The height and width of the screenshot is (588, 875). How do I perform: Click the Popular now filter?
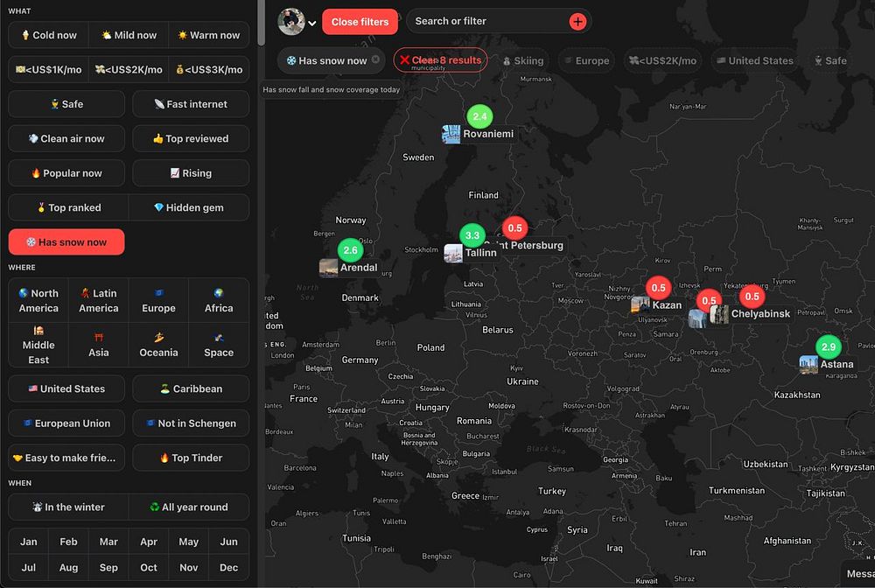pos(66,173)
